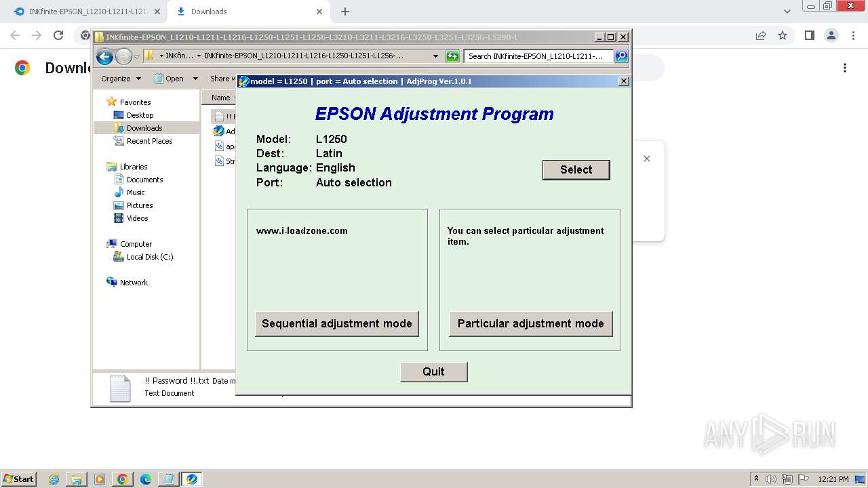Screen dimensions: 868x488
Task: Select Desktop in Explorer sidebar
Action: click(140, 115)
